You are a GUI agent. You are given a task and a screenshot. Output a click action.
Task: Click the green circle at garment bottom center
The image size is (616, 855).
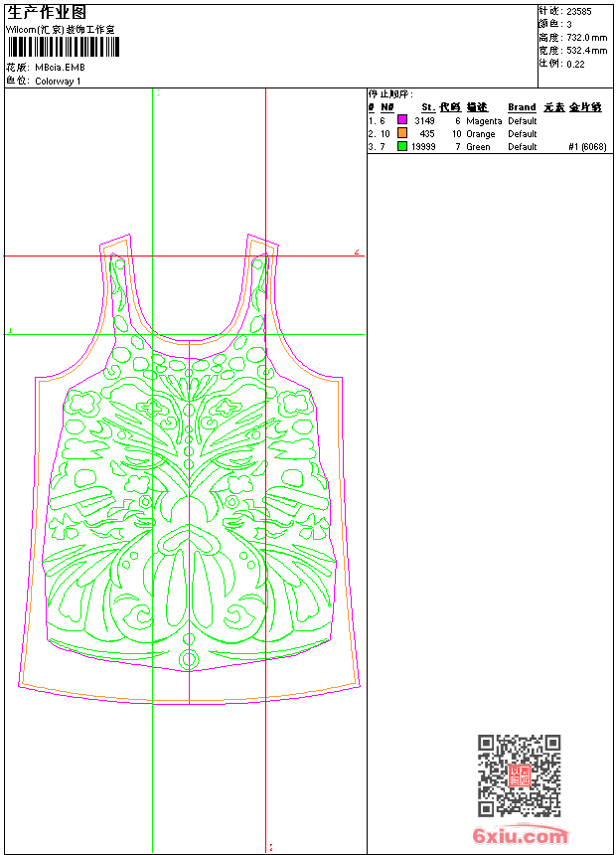click(189, 659)
